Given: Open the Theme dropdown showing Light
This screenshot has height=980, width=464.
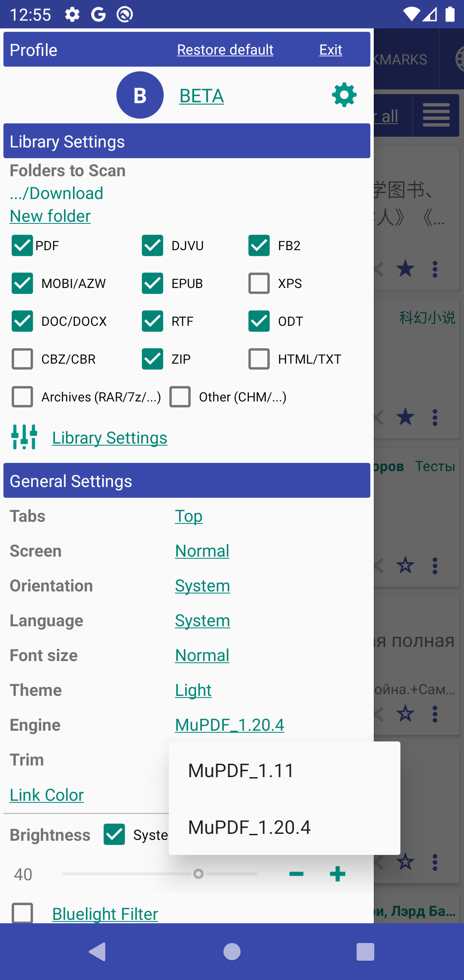Looking at the screenshot, I should point(193,690).
